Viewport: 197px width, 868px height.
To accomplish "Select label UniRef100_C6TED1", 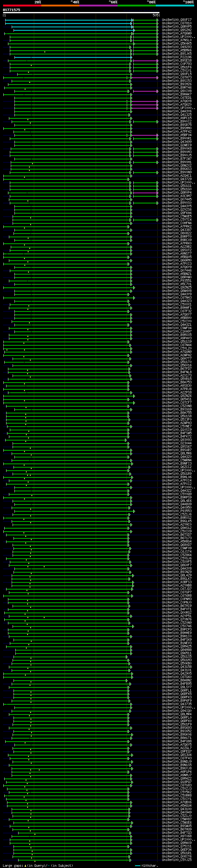I will click(177, 98).
